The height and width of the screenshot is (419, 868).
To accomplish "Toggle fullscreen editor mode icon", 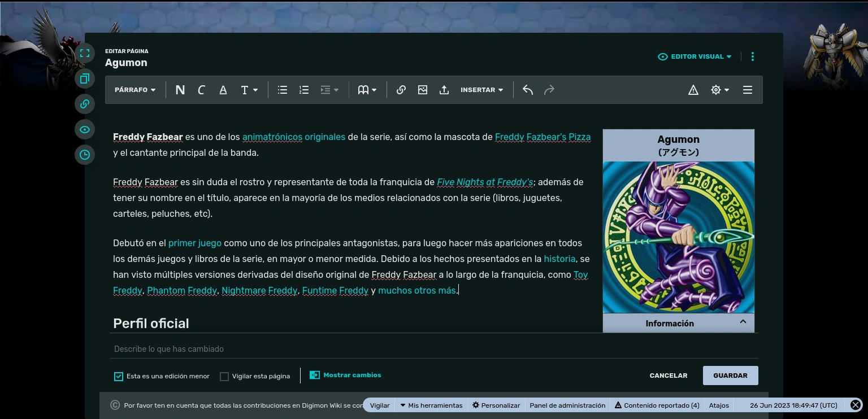I will tap(85, 53).
